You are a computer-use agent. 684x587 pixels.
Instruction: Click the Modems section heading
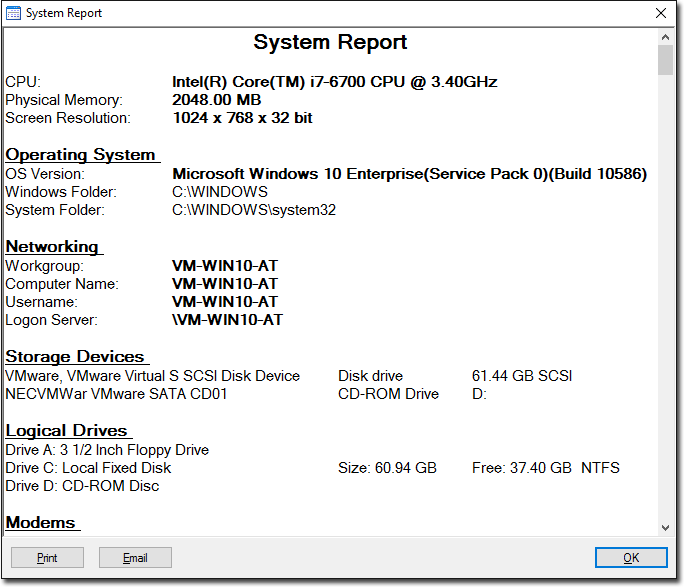coord(41,523)
